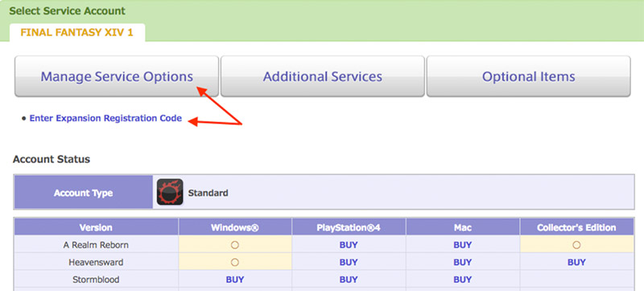Buy Stormblood for Windows
Image resolution: width=644 pixels, height=291 pixels.
coord(235,280)
